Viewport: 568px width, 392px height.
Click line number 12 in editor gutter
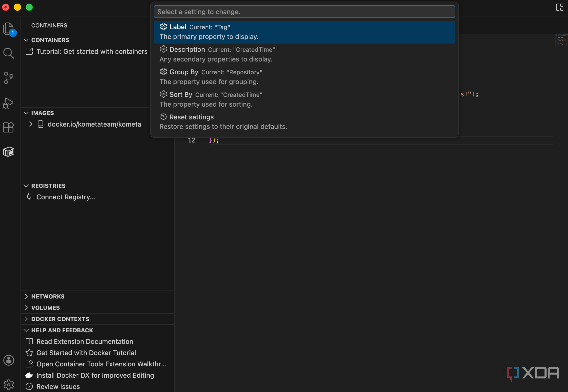(x=191, y=140)
